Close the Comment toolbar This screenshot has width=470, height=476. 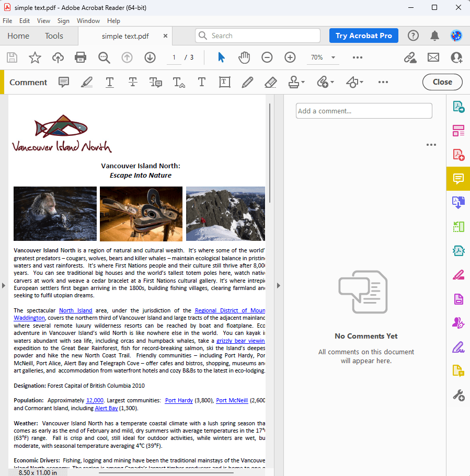(x=442, y=82)
